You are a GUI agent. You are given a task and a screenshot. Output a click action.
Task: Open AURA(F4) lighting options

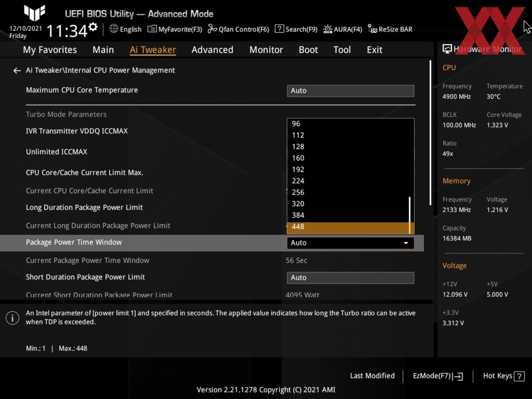click(343, 29)
